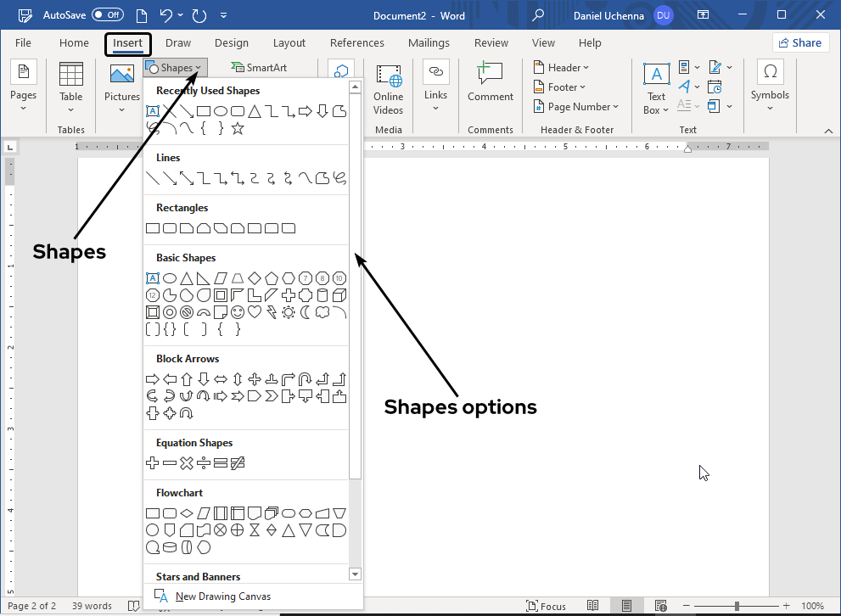The image size is (841, 616).
Task: Toggle AutoSave switch
Action: (x=107, y=15)
